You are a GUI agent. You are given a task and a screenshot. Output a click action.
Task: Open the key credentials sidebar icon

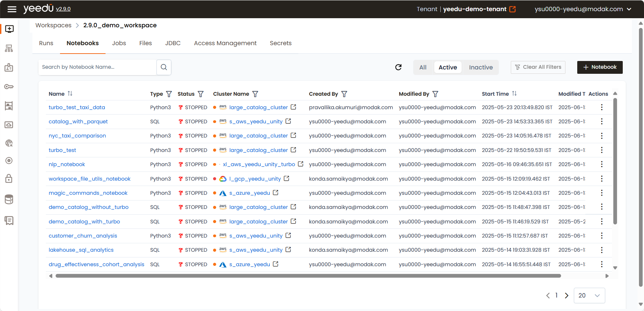click(x=9, y=87)
